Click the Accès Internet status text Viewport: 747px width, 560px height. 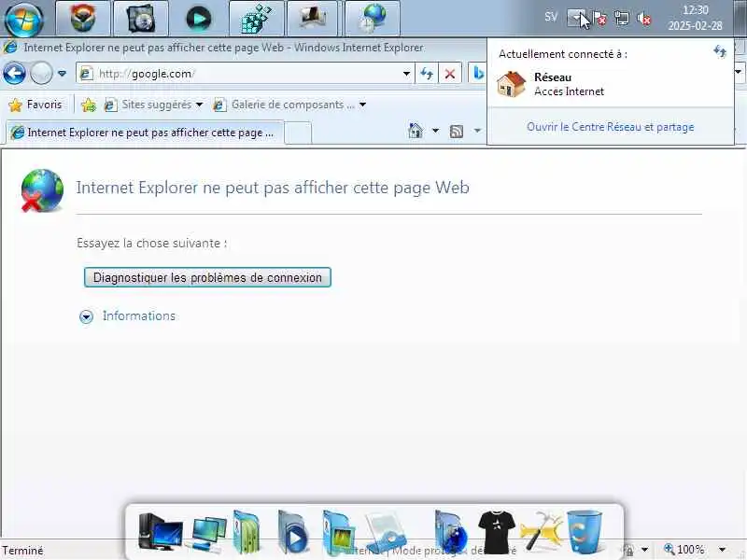pyautogui.click(x=569, y=91)
